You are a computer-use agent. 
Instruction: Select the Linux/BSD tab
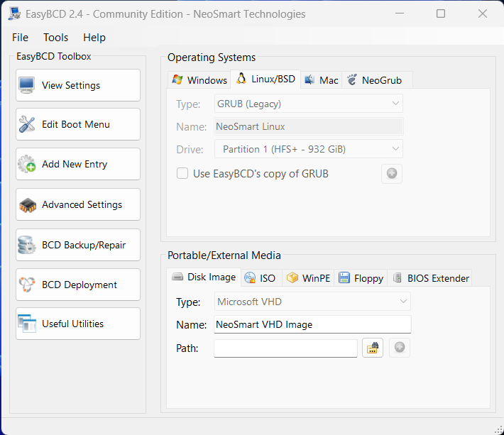point(265,79)
